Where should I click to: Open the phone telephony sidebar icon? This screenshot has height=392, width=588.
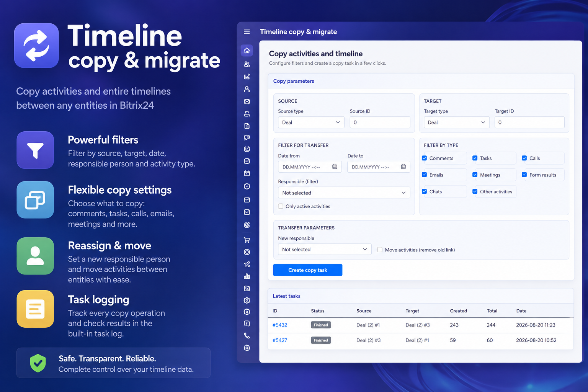[247, 336]
